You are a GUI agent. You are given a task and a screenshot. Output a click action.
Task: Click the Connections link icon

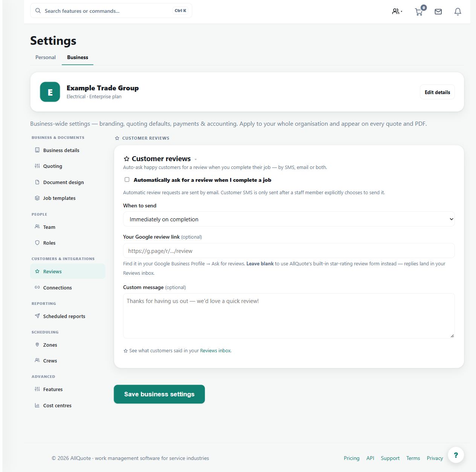tap(37, 287)
